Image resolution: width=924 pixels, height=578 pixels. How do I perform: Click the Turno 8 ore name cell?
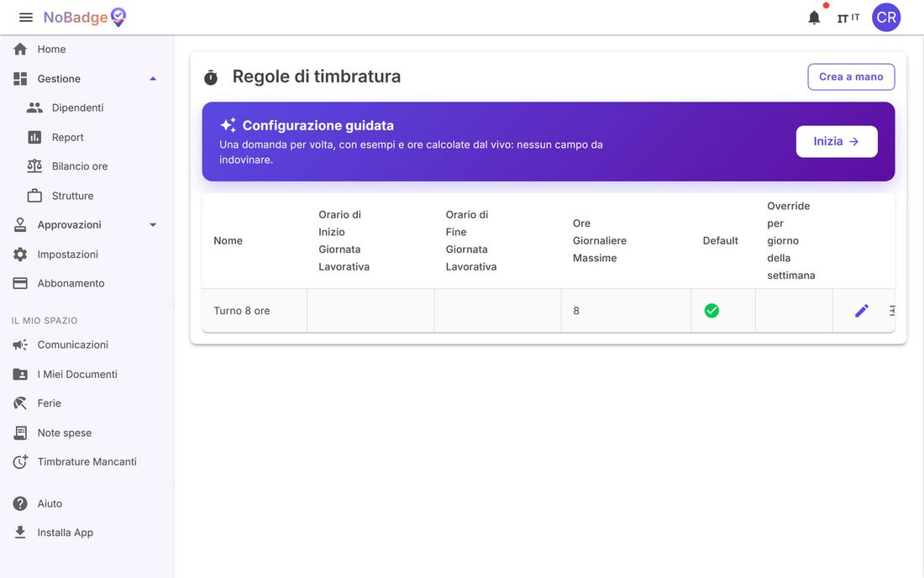(x=254, y=311)
